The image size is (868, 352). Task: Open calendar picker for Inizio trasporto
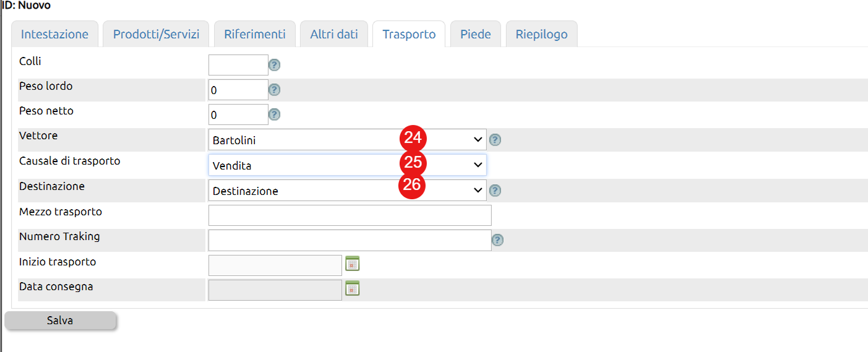point(352,264)
